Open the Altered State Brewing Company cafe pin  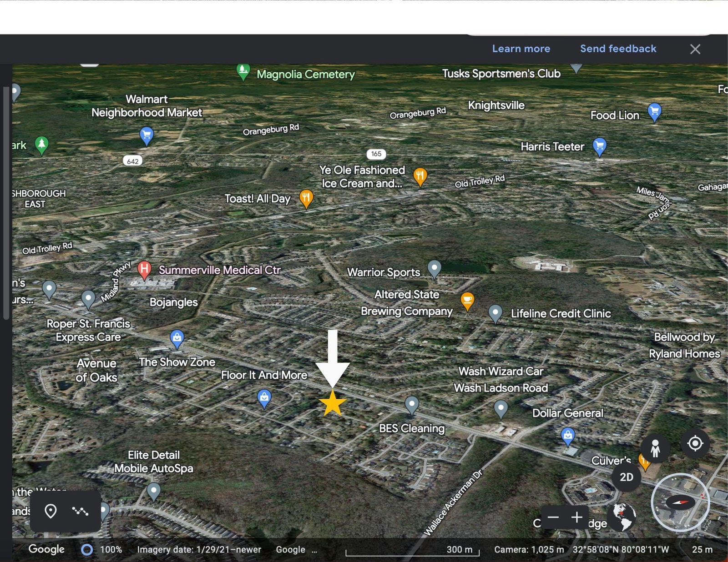click(x=467, y=301)
